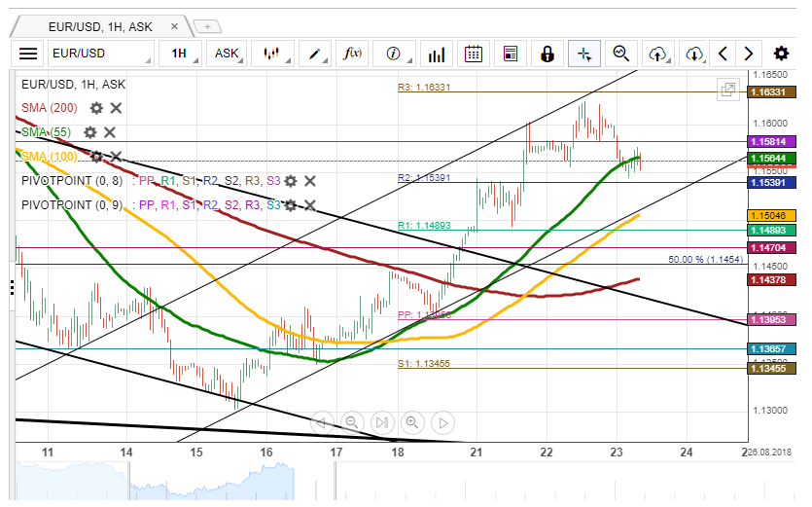Toggle the chart lock padlock
Viewport: 812px width, 507px height.
click(x=547, y=54)
